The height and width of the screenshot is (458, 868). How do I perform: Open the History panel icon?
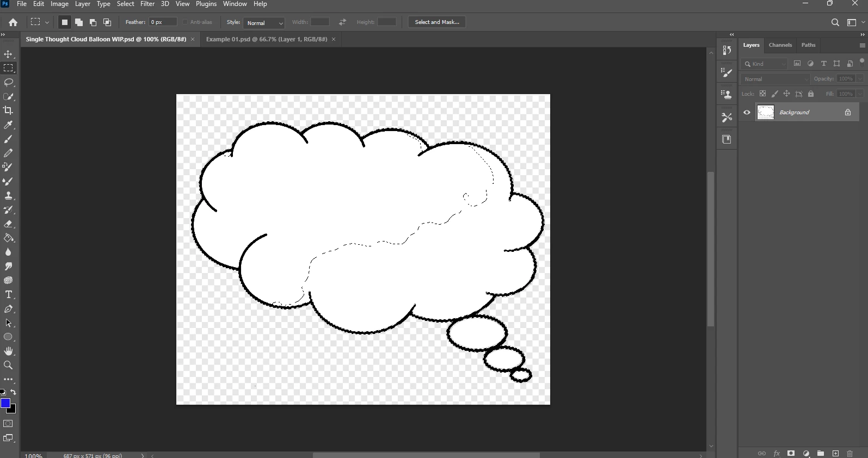(x=727, y=50)
